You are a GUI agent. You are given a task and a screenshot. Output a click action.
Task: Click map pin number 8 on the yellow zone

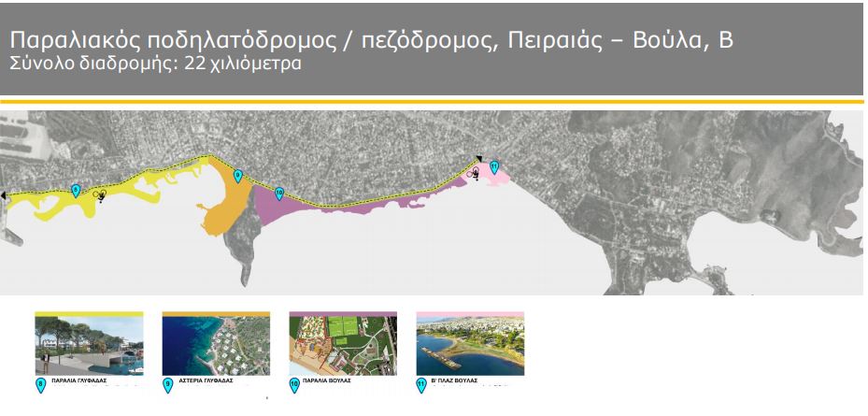(76, 191)
